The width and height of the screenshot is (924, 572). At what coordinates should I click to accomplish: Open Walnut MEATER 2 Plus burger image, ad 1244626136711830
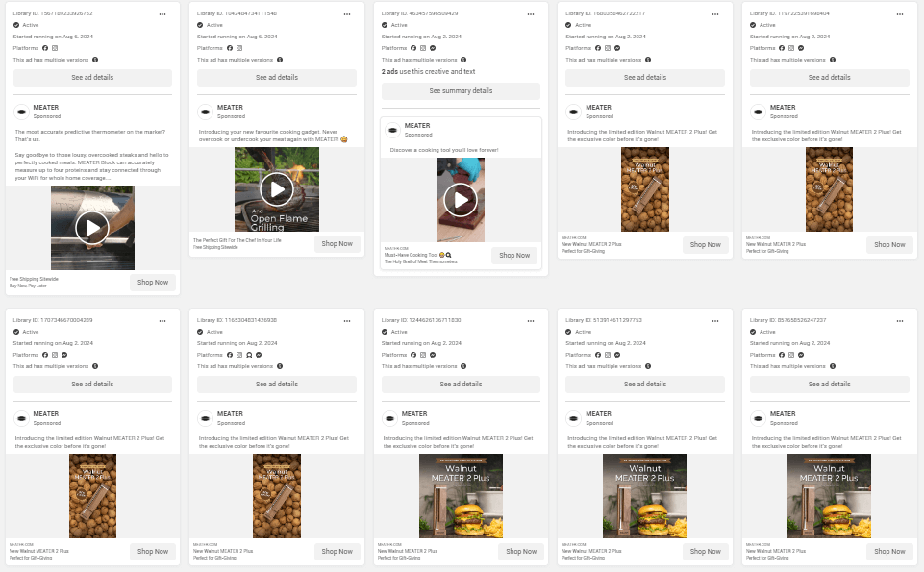click(x=461, y=496)
